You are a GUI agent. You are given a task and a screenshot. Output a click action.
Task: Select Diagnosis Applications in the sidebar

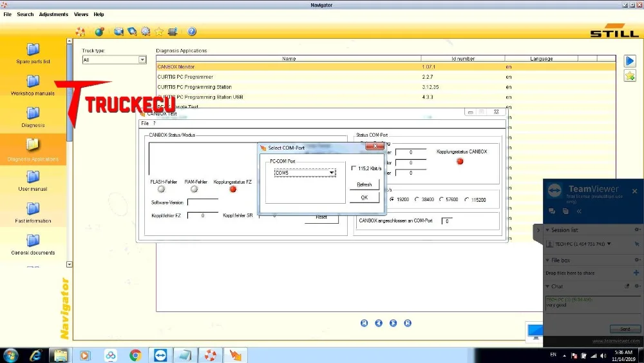[x=33, y=150]
